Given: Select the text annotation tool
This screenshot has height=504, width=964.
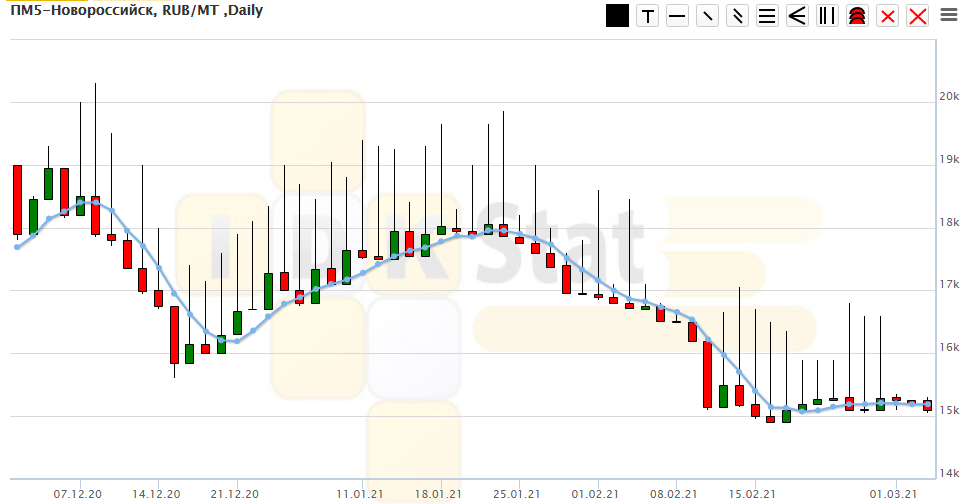Looking at the screenshot, I should [648, 16].
